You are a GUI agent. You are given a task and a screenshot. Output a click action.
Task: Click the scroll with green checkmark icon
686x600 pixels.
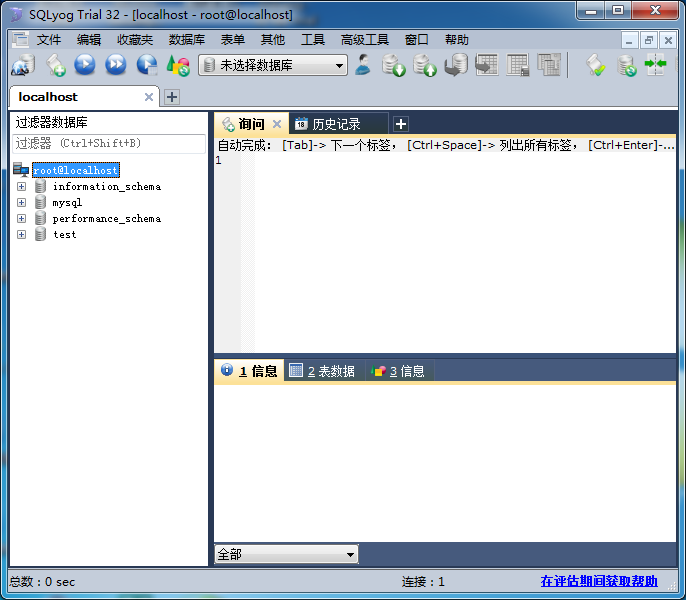[x=595, y=65]
